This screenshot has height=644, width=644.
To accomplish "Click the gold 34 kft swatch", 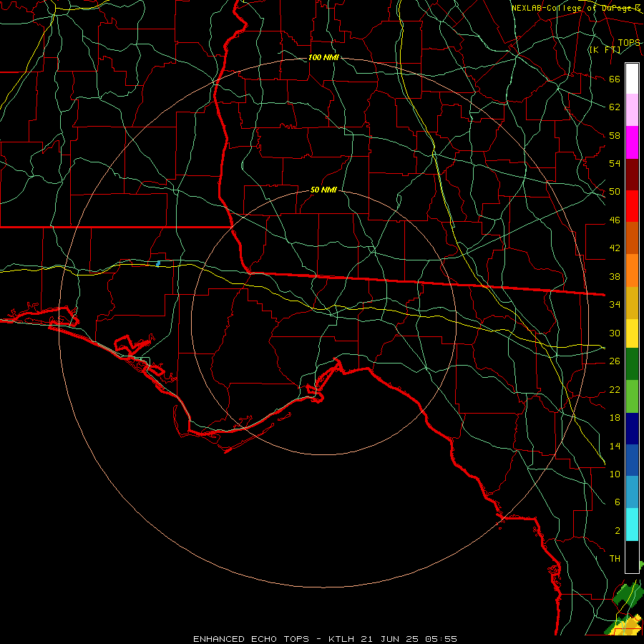I will coord(632,303).
